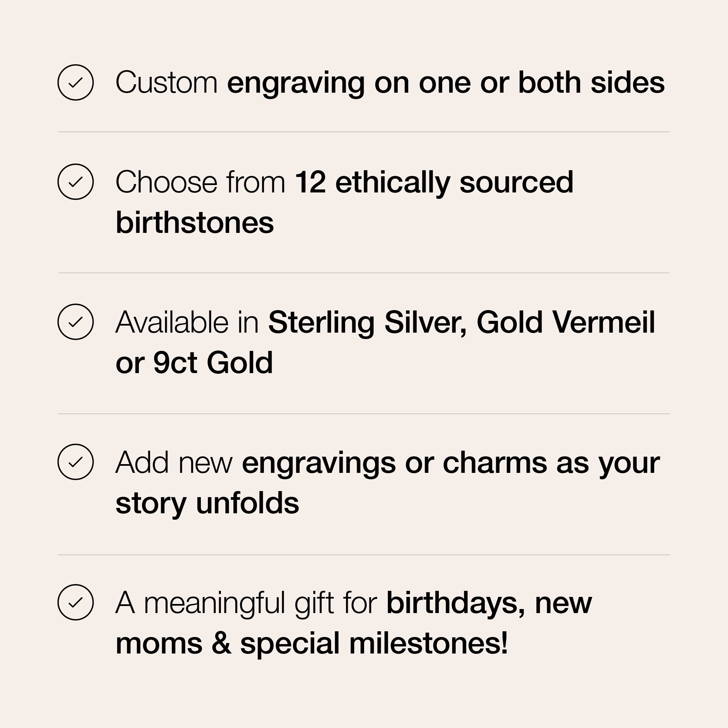Click the 'Choose from' text
This screenshot has height=728, width=728.
tap(200, 182)
